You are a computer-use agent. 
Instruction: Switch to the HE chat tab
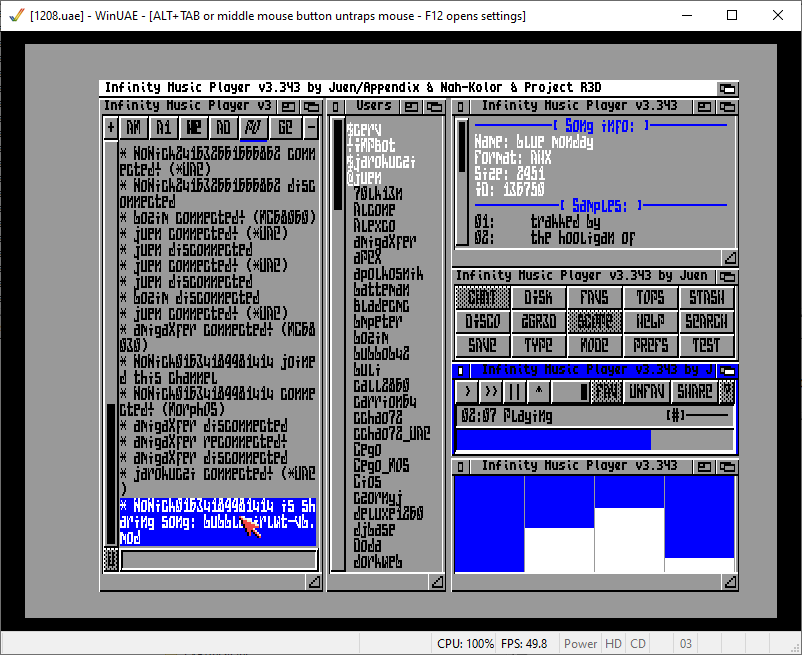tap(194, 127)
